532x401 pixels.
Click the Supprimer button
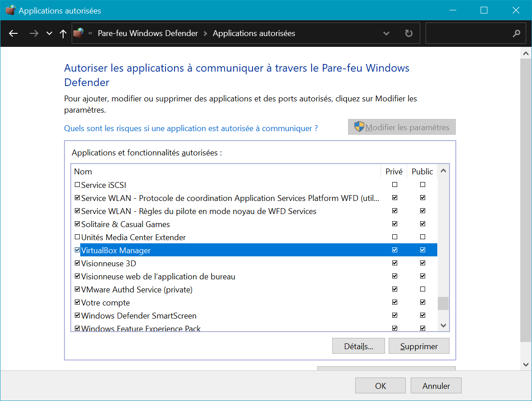coord(419,346)
